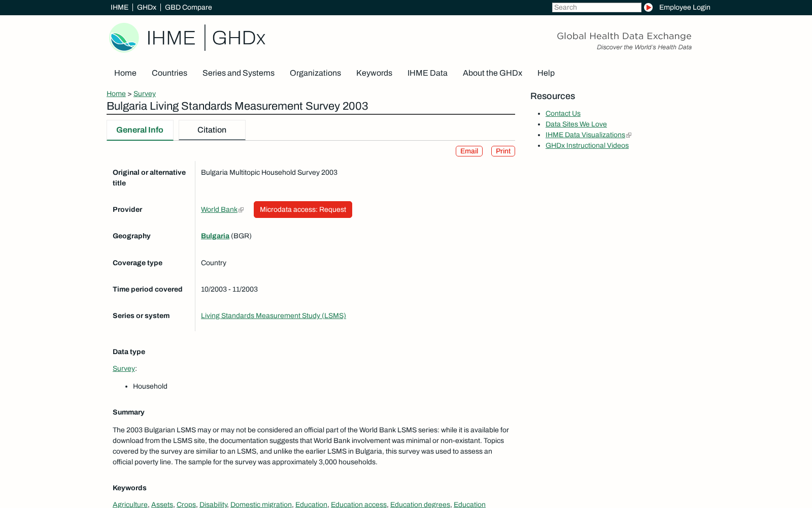The height and width of the screenshot is (508, 812).
Task: Click the Coverage type value Country
Action: (x=214, y=263)
